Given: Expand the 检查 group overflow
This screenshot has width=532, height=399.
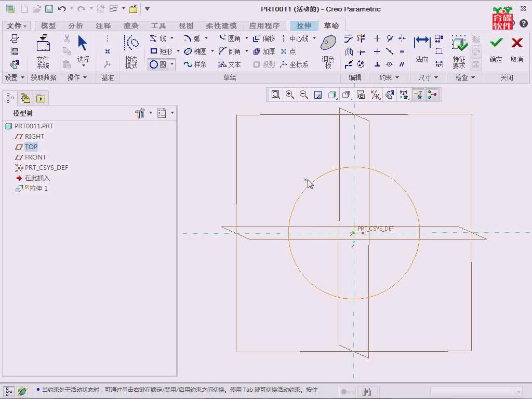Looking at the screenshot, I should [x=464, y=78].
